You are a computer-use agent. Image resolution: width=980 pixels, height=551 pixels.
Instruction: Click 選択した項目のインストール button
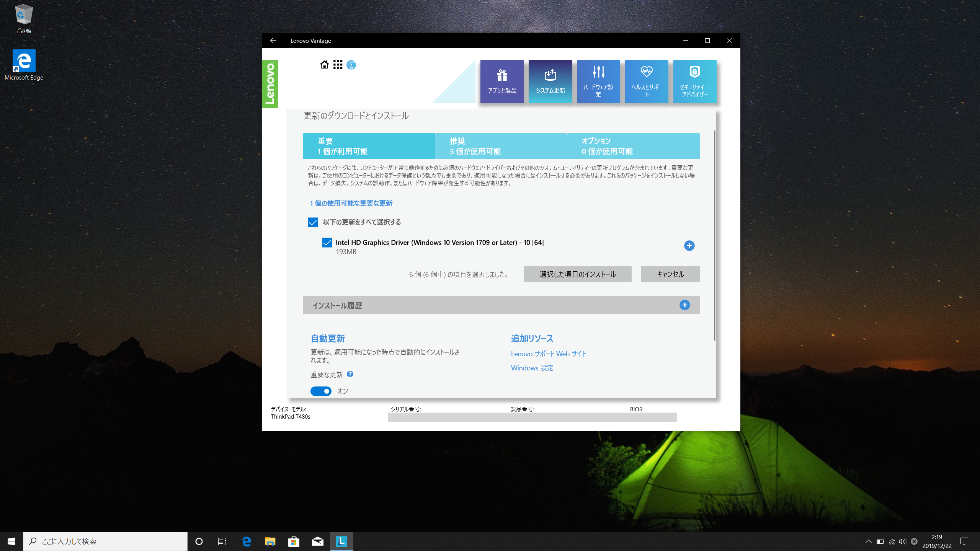pyautogui.click(x=577, y=274)
